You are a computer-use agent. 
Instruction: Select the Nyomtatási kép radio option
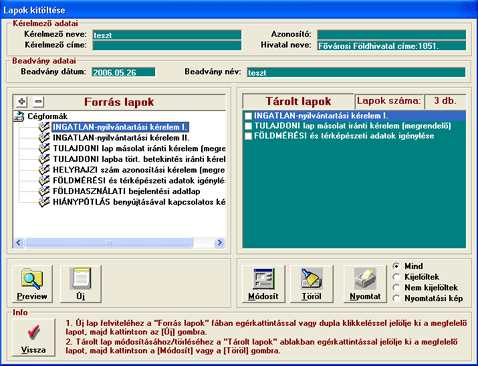396,298
